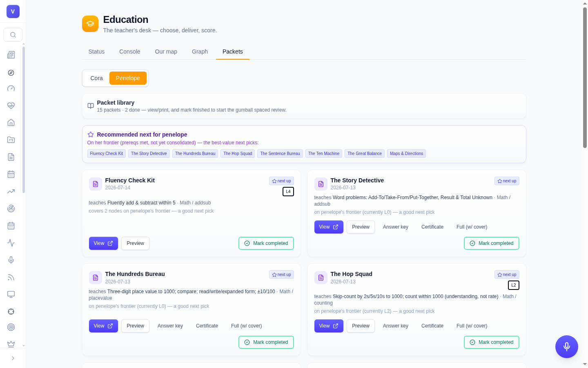This screenshot has width=588, height=368.
Task: Mark Fluency Check Kit as completed
Action: tap(266, 243)
